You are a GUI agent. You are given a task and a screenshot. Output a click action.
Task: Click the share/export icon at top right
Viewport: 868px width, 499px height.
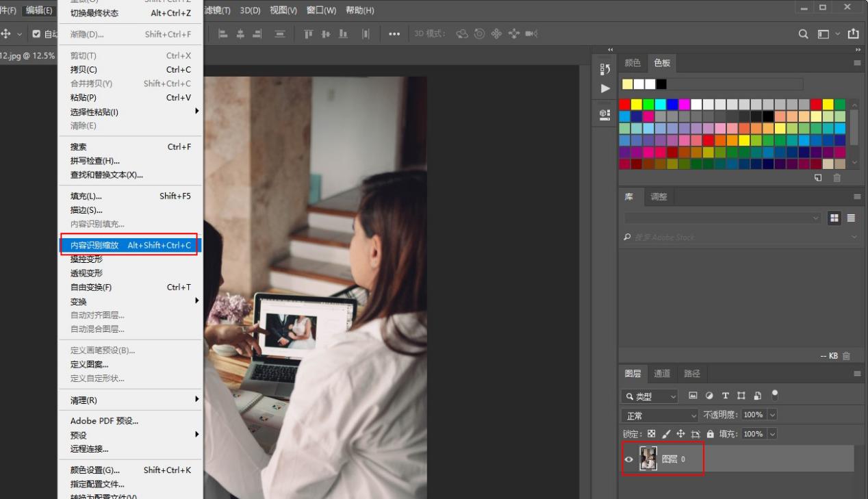pyautogui.click(x=853, y=34)
